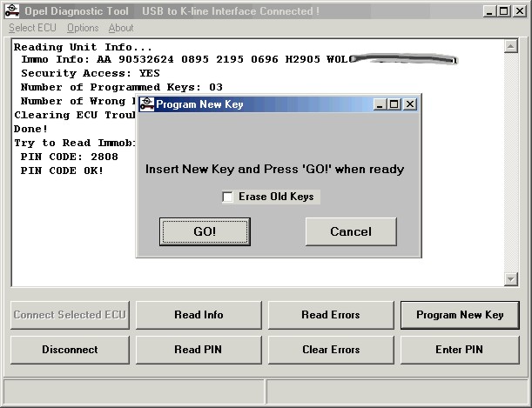Viewport: 532px width, 408px height.
Task: Click the Read PIN button
Action: coord(199,350)
